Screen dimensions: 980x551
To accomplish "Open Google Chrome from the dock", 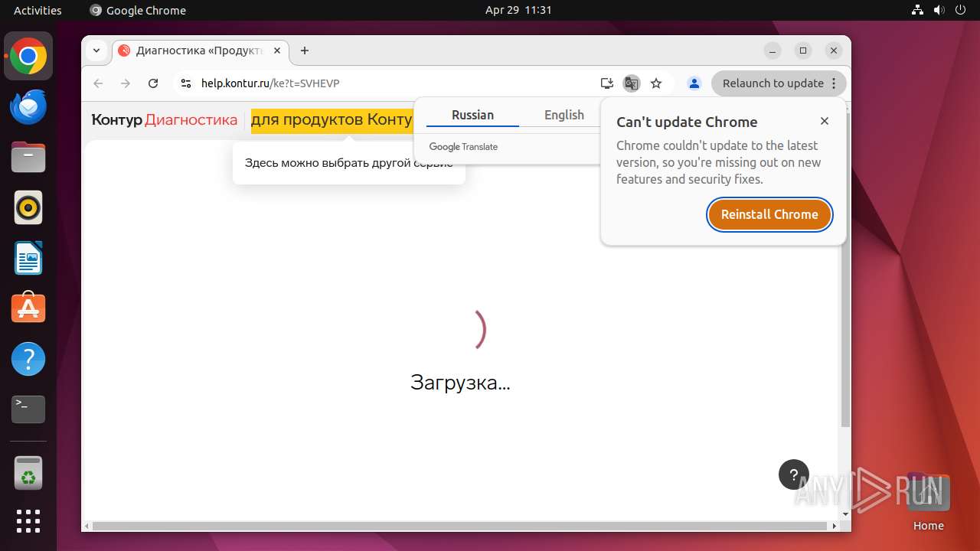I will [28, 57].
